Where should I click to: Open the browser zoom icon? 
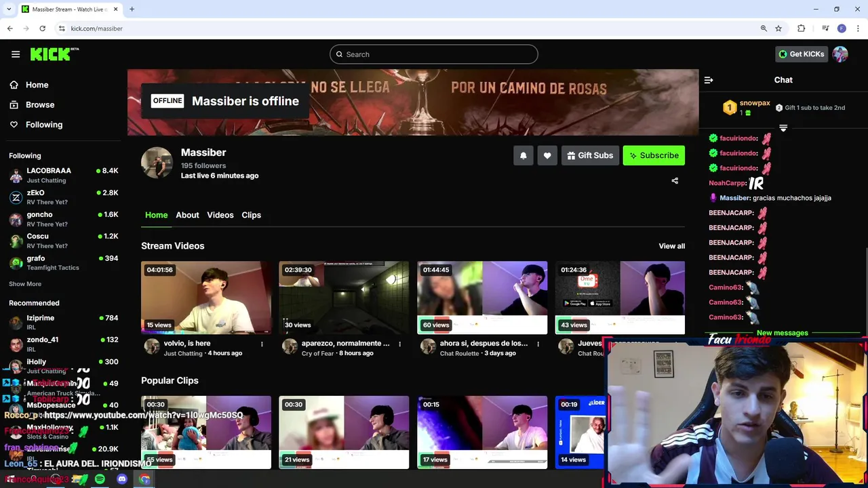click(764, 28)
